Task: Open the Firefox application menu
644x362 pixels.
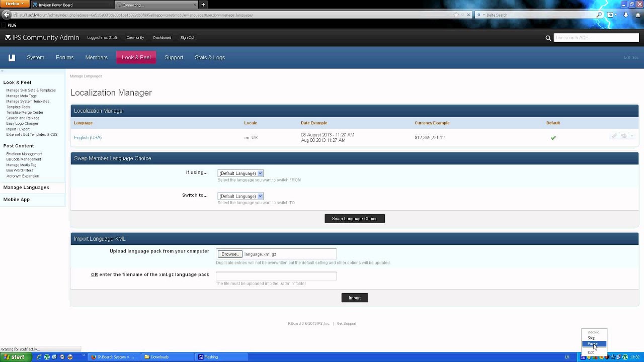Action: point(15,4)
